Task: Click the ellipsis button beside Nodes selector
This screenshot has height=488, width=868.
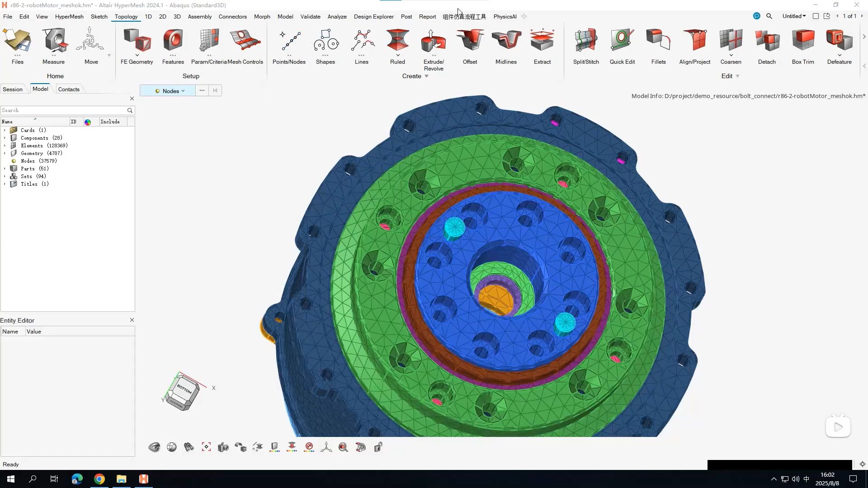Action: coord(202,91)
